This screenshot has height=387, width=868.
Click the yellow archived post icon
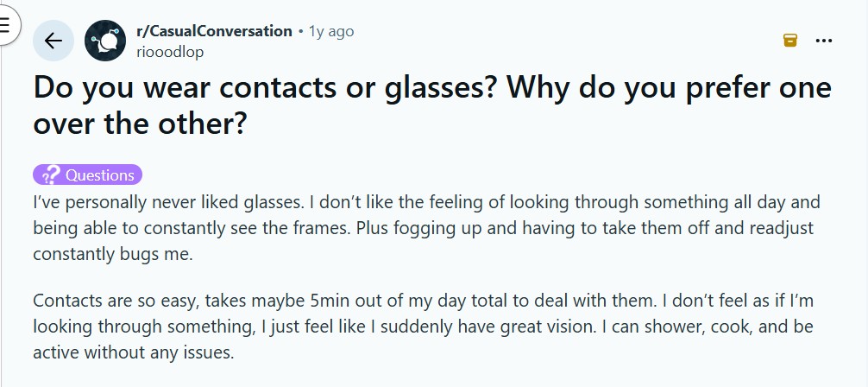(789, 40)
